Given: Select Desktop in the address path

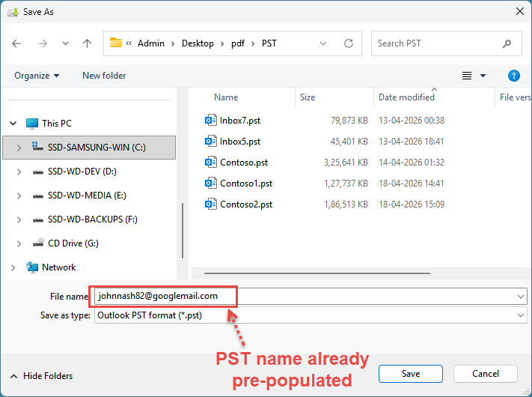Looking at the screenshot, I should click(x=198, y=43).
